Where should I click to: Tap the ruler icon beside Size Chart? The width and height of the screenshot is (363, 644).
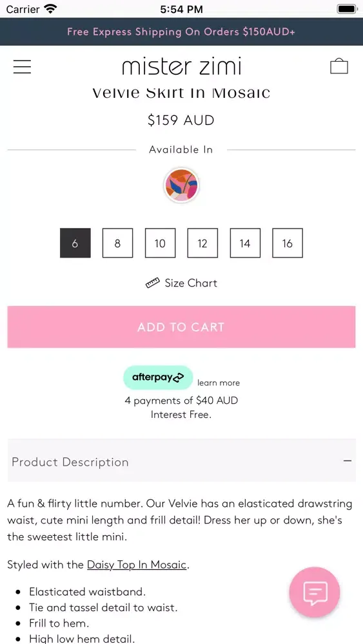click(x=153, y=283)
